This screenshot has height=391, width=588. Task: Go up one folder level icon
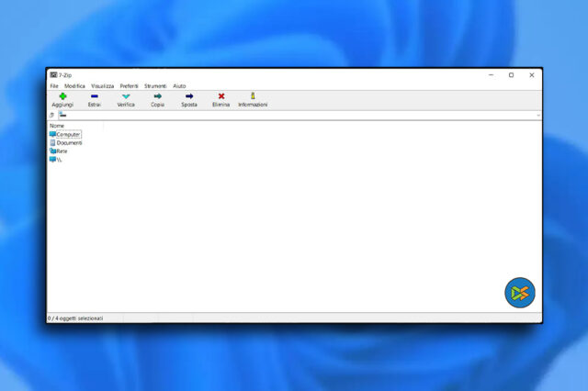click(x=51, y=115)
